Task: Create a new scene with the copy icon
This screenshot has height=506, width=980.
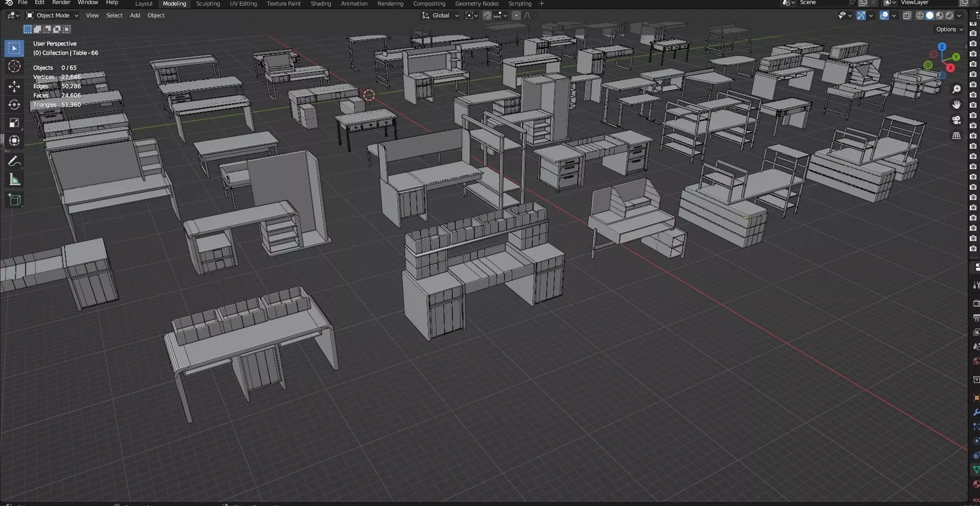Action: 864,3
